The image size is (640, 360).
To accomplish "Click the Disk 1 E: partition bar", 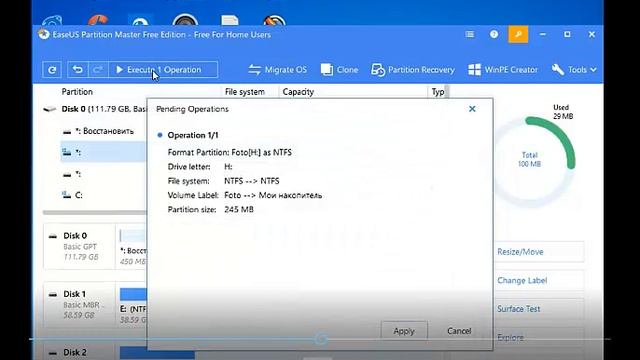I will tap(133, 294).
